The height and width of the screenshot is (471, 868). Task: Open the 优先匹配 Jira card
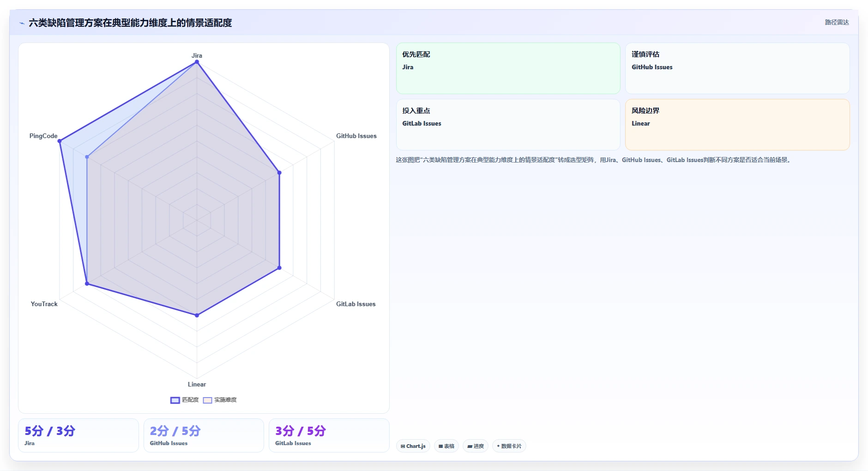tap(508, 68)
